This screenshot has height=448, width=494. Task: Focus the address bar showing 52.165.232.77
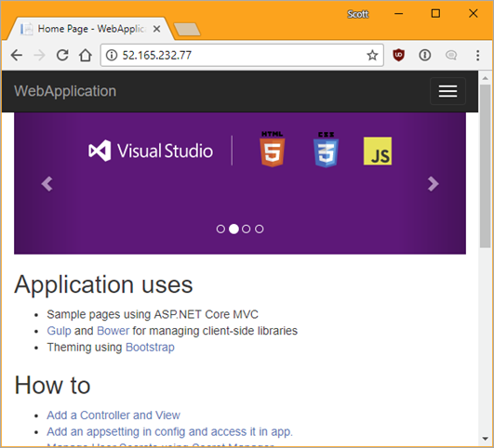[242, 55]
